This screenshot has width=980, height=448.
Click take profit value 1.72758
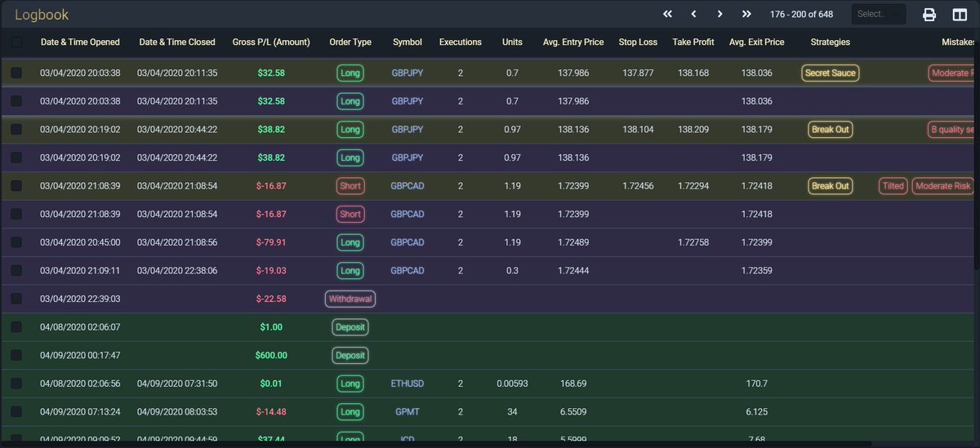coord(693,242)
